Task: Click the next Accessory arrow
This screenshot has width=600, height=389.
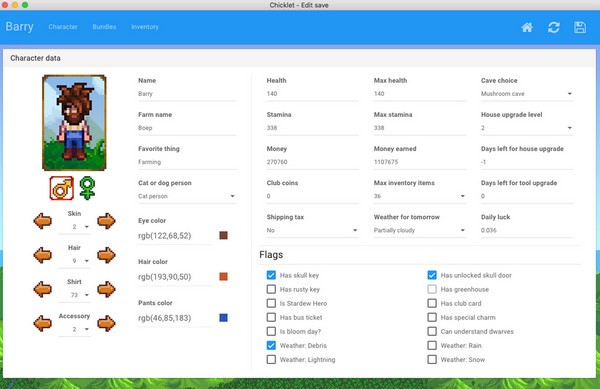Action: tap(106, 324)
